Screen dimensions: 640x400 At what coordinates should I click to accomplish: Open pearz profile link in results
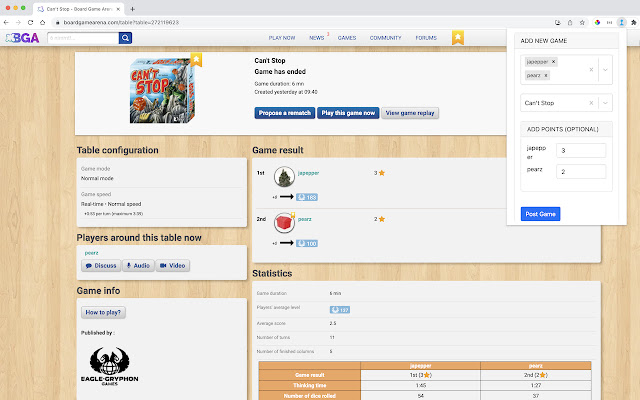304,219
